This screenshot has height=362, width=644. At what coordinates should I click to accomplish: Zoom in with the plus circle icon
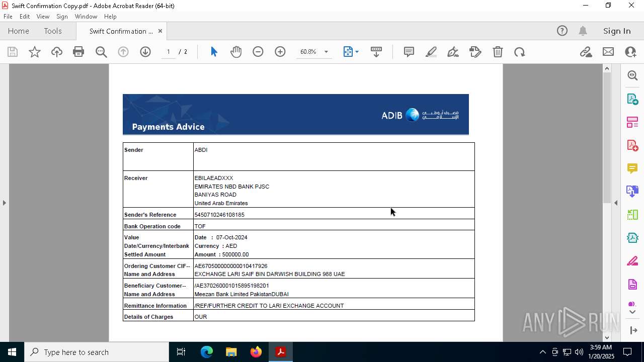[x=280, y=52]
